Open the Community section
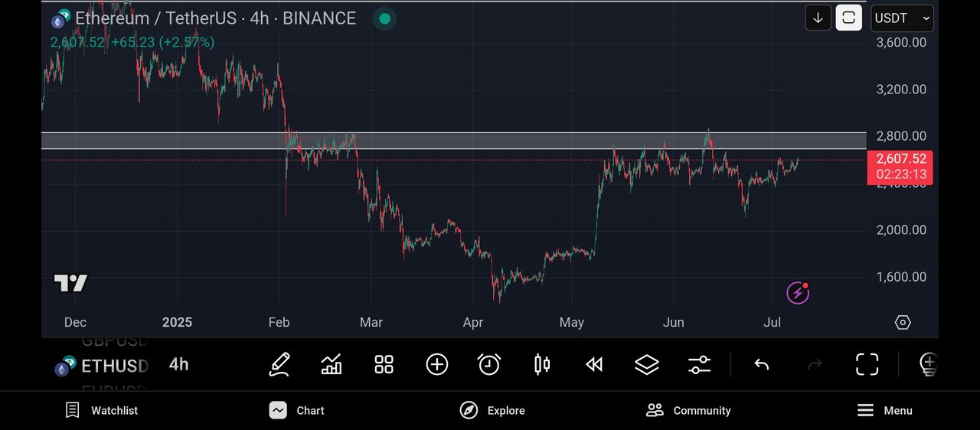This screenshot has height=430, width=980. [688, 411]
